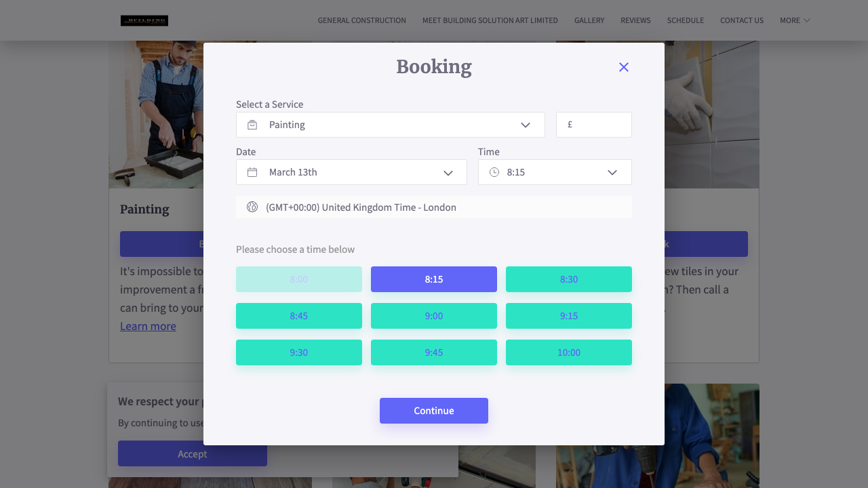Click the Accept button for cookies
Image resolution: width=868 pixels, height=488 pixels.
(192, 454)
